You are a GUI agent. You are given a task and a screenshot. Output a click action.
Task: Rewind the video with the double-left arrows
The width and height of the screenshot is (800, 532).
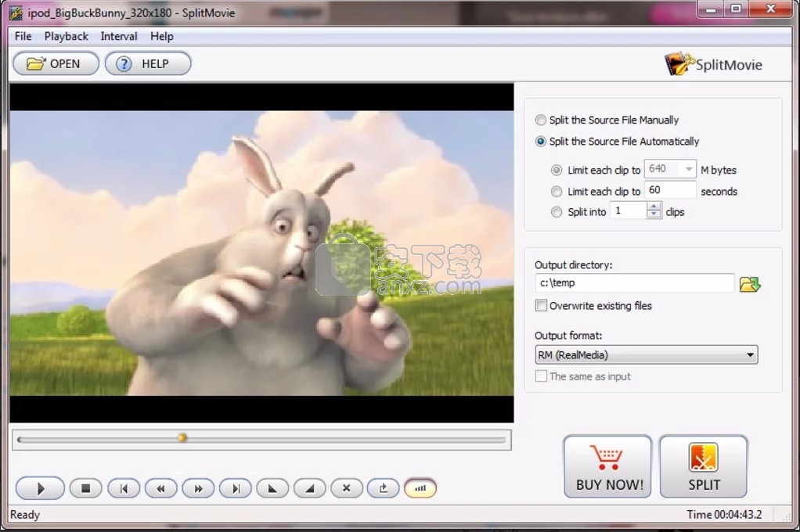click(160, 488)
